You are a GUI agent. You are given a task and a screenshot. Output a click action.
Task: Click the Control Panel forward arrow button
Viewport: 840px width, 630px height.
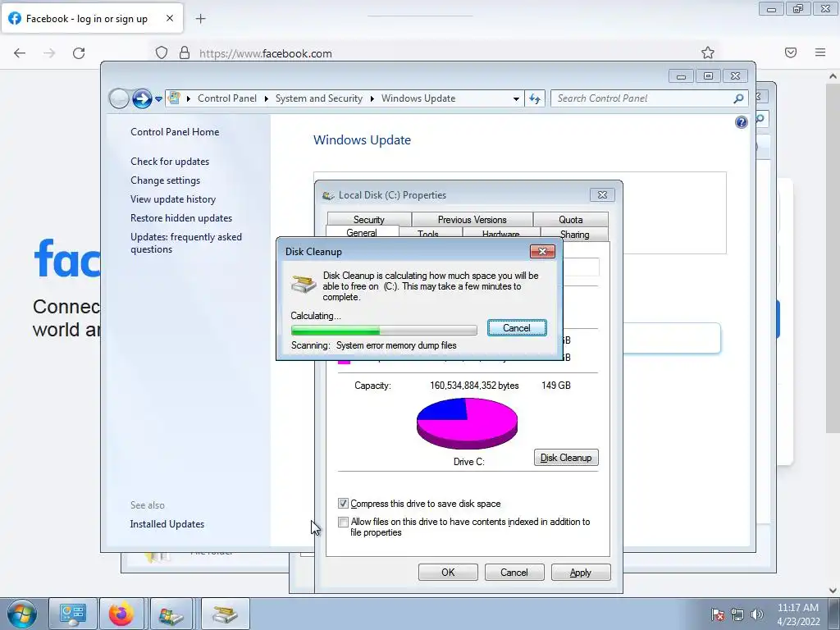pos(142,98)
